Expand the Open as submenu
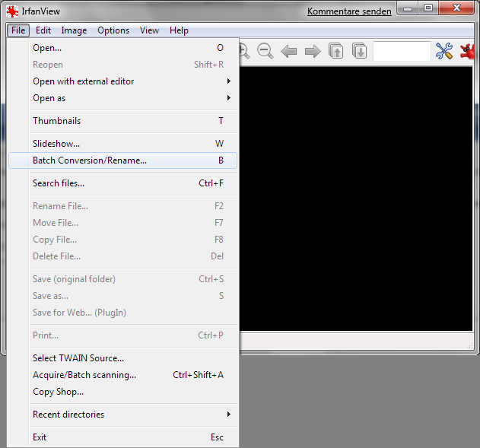The height and width of the screenshot is (448, 480). 122,98
